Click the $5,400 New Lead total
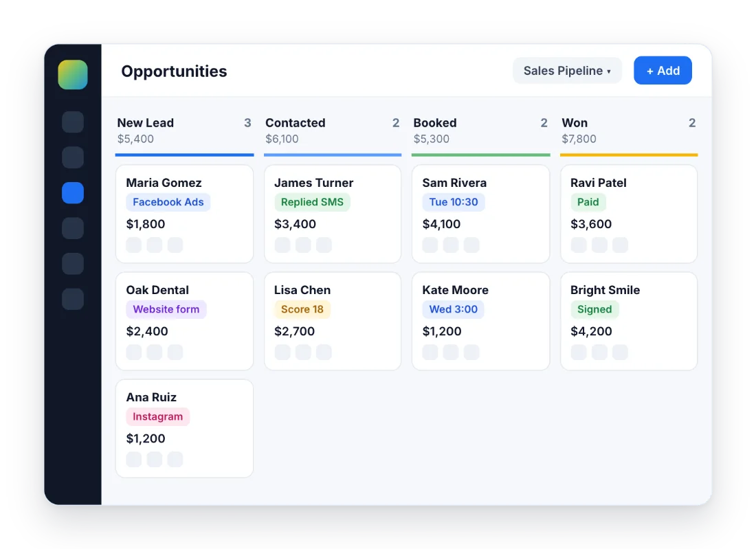 click(135, 139)
